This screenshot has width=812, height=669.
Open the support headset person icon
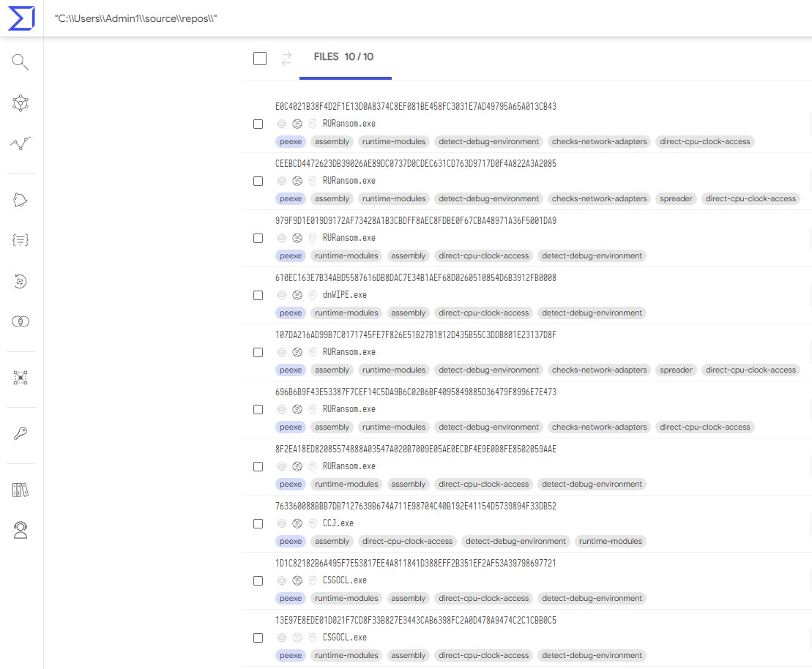tap(21, 530)
